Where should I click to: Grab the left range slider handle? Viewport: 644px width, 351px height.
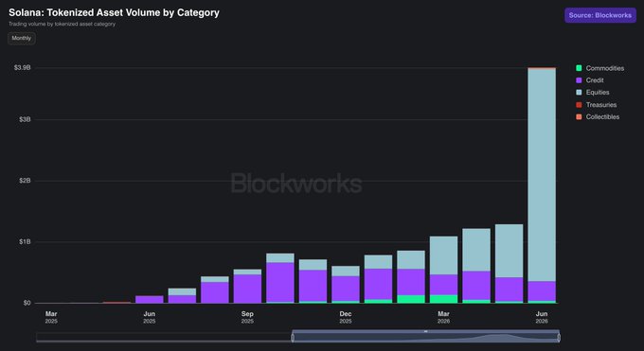pos(293,338)
